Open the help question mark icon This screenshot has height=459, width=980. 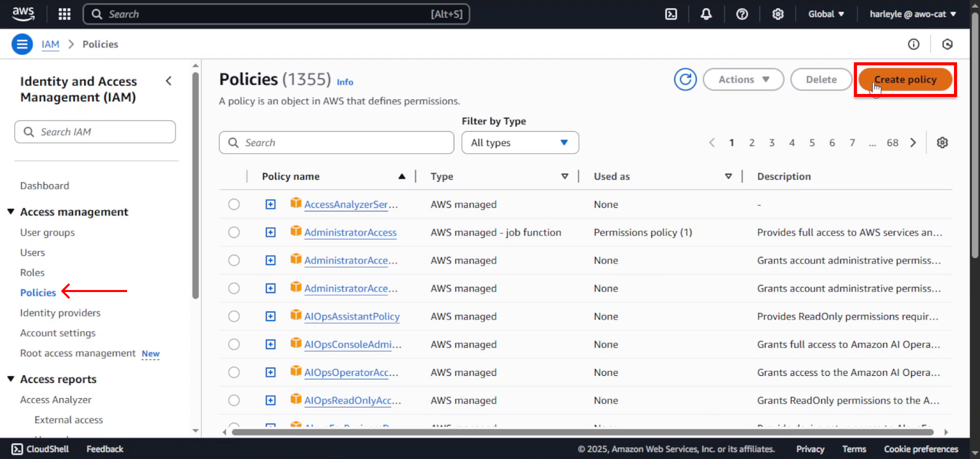[x=742, y=14]
